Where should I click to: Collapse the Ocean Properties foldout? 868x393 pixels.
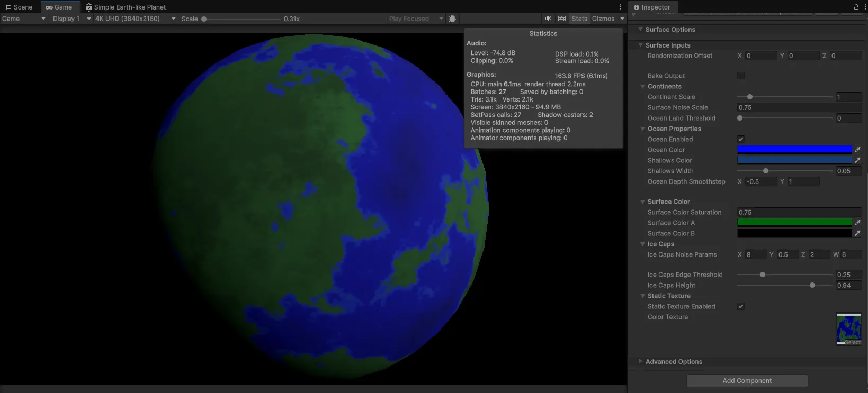coord(642,129)
